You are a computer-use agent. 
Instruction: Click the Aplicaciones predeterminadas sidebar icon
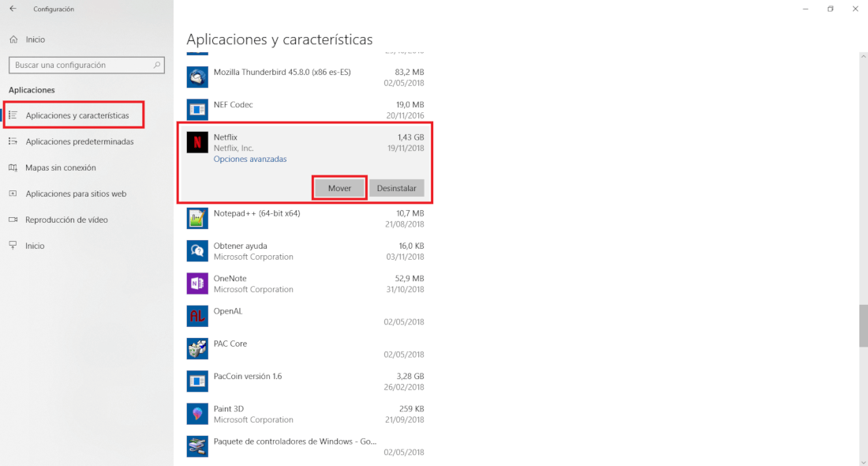coord(13,141)
